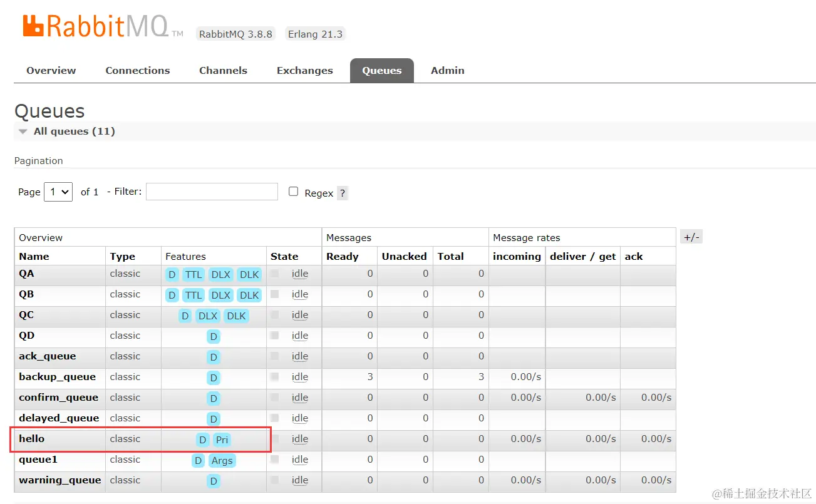
Task: Sort queues by the Name column
Action: click(34, 256)
